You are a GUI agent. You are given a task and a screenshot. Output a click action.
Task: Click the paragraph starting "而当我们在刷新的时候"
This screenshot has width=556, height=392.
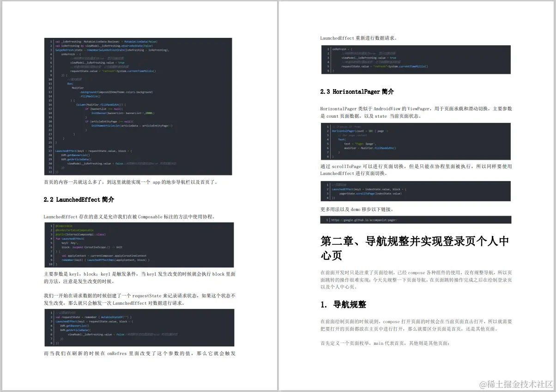click(x=139, y=354)
